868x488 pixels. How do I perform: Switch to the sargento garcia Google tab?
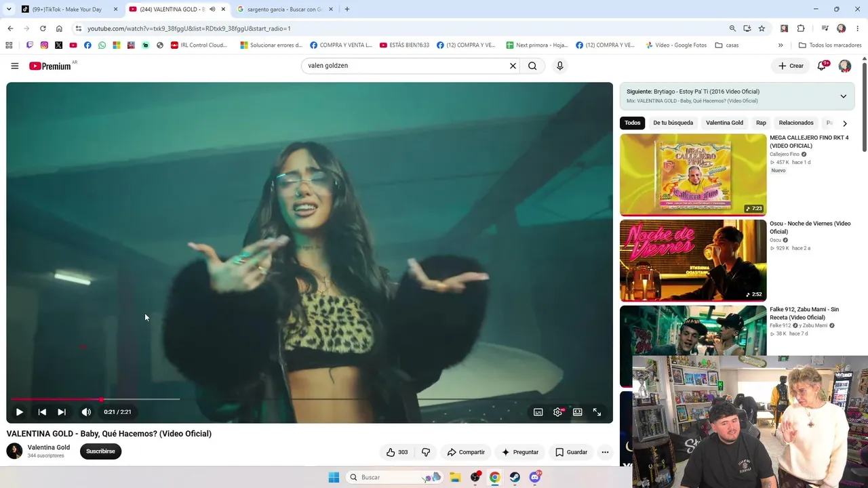(285, 9)
